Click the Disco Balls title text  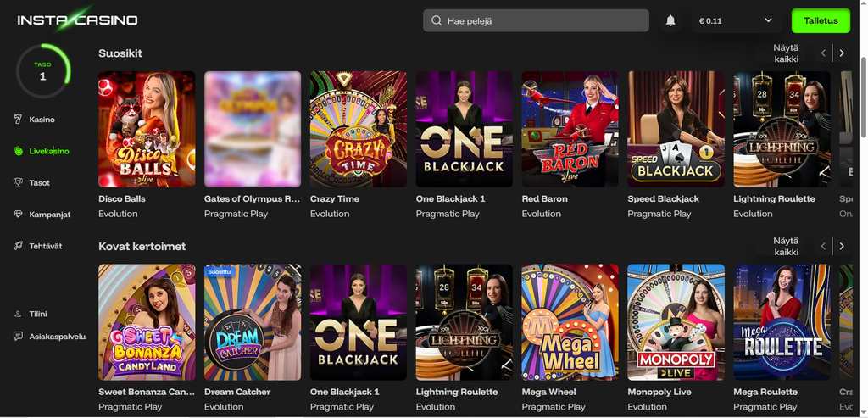[x=122, y=198]
